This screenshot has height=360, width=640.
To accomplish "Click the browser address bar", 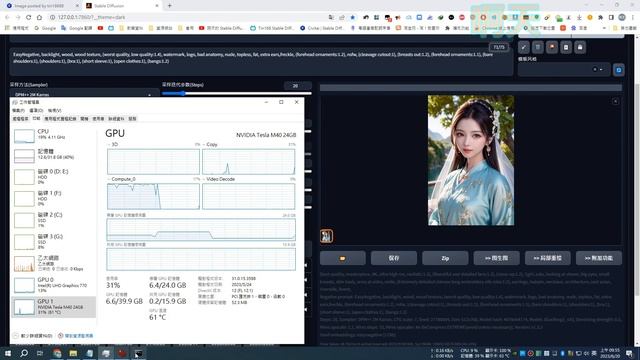I will [188, 17].
